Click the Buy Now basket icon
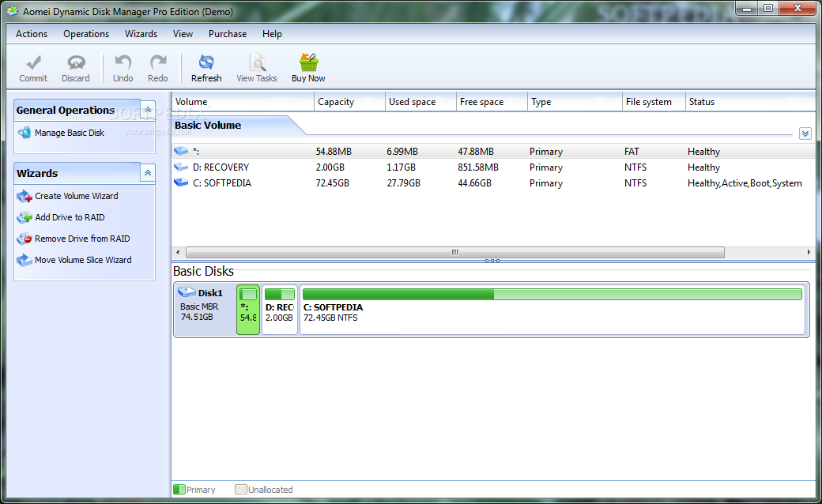The width and height of the screenshot is (822, 504). (x=309, y=62)
